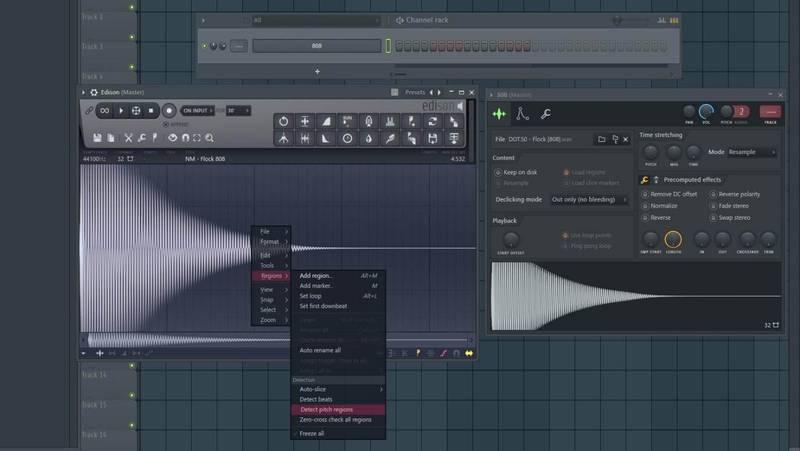Open the folder icon to load sample file
800x451 pixels.
(601, 139)
